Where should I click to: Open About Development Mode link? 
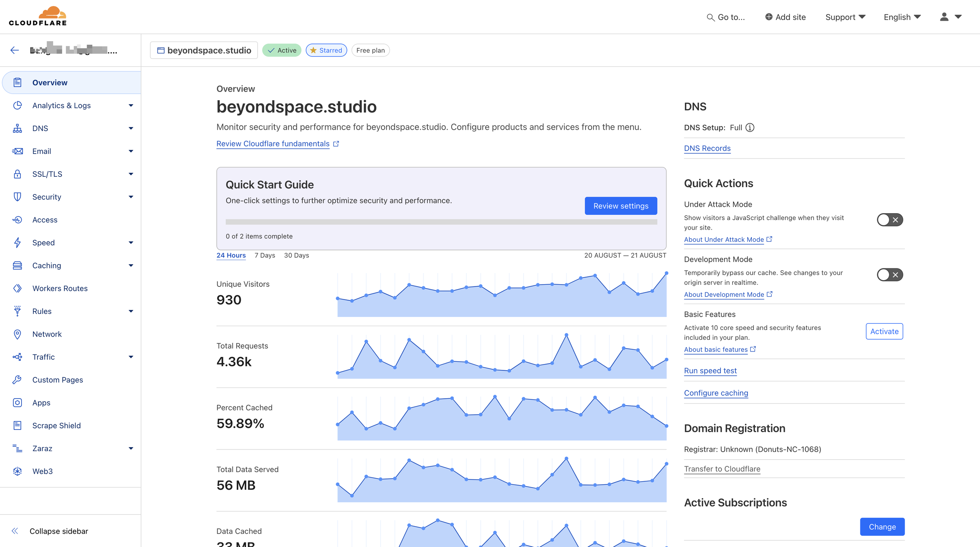coord(728,294)
